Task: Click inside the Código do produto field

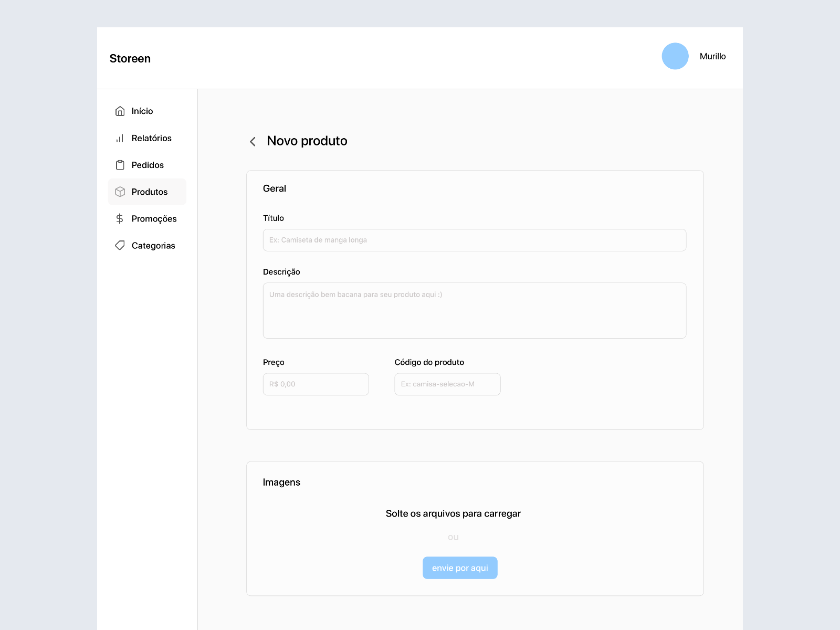Action: click(x=447, y=384)
